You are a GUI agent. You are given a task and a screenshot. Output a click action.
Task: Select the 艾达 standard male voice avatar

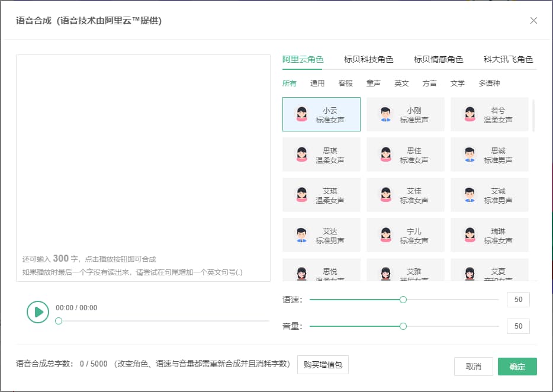(x=302, y=235)
